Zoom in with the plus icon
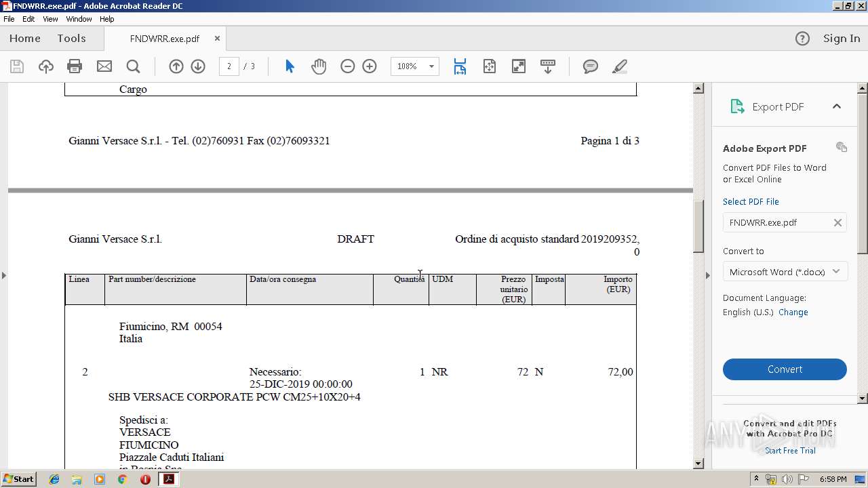This screenshot has height=488, width=868. 370,66
